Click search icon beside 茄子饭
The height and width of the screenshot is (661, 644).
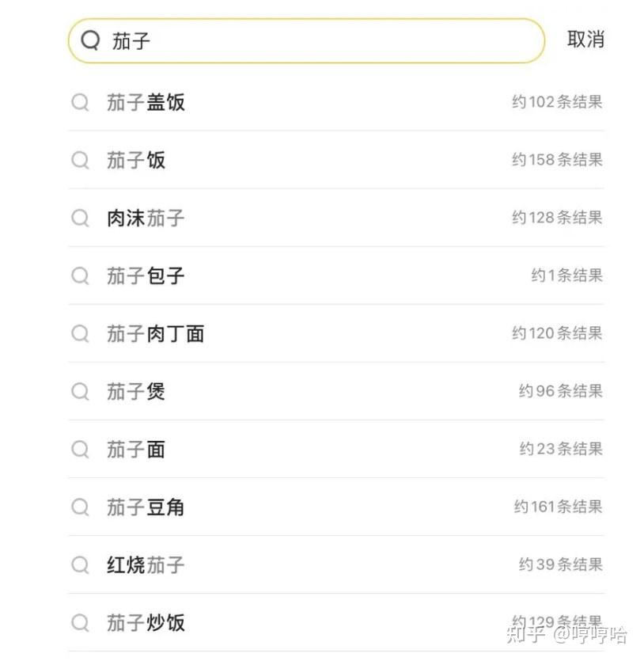coord(81,160)
